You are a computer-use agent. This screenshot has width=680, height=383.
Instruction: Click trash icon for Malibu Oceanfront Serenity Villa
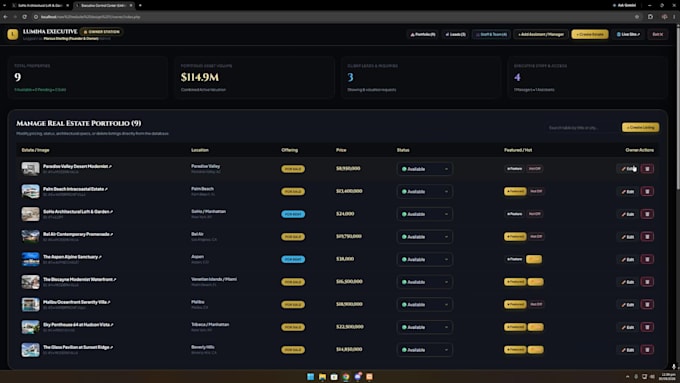[647, 304]
